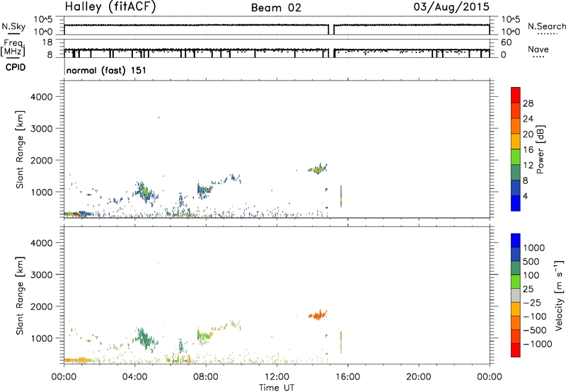Click the '08:00' time axis tick label
Screen dimensions: 566x392
206,377
